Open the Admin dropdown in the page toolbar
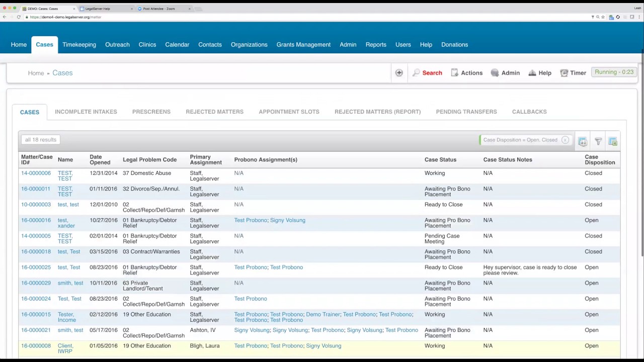The height and width of the screenshot is (362, 644). pos(505,73)
